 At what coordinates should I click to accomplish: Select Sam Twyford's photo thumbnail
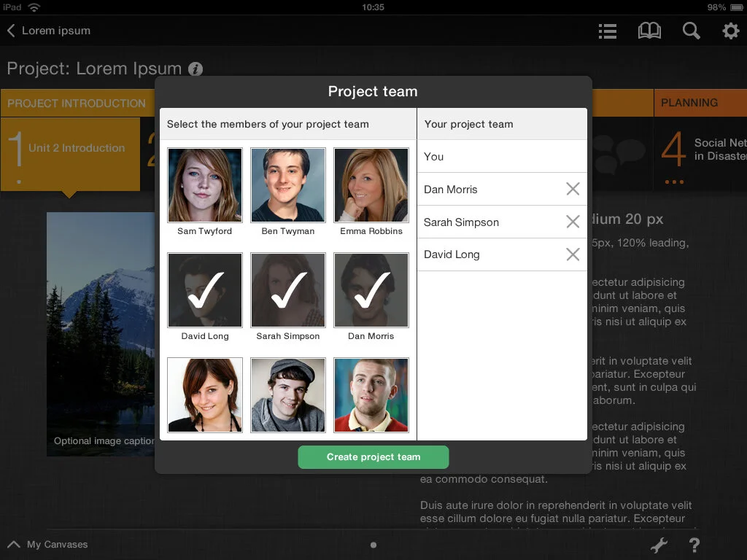(205, 184)
